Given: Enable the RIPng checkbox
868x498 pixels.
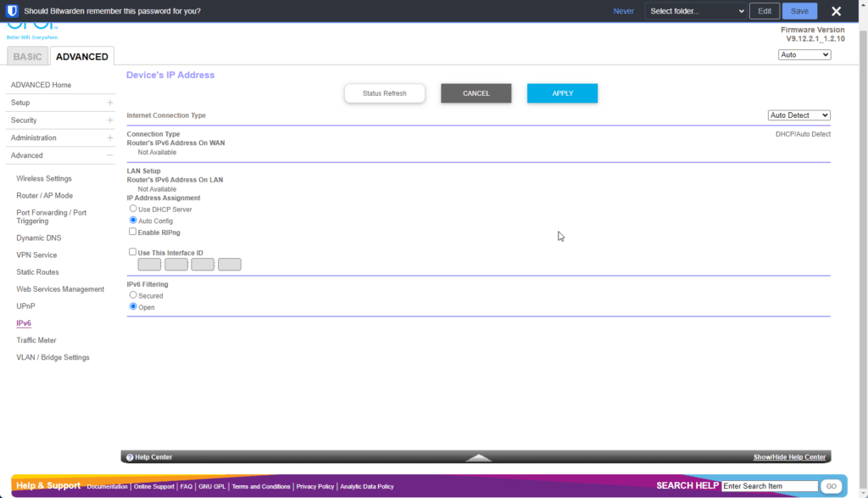Looking at the screenshot, I should pos(133,232).
